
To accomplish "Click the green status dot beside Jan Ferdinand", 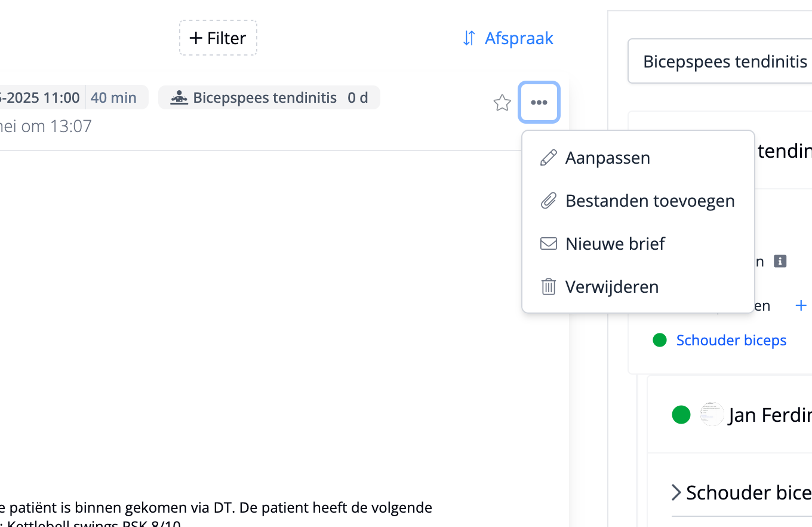I will coord(681,414).
